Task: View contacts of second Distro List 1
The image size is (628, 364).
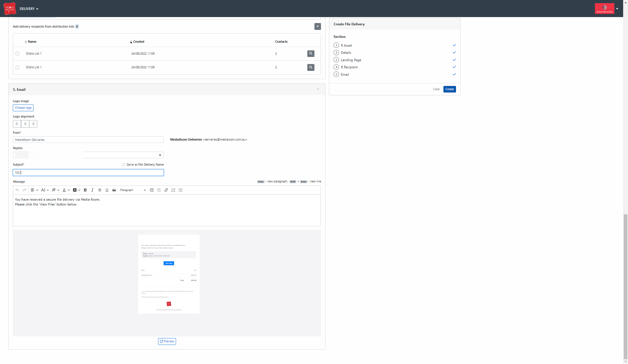Action: point(311,67)
